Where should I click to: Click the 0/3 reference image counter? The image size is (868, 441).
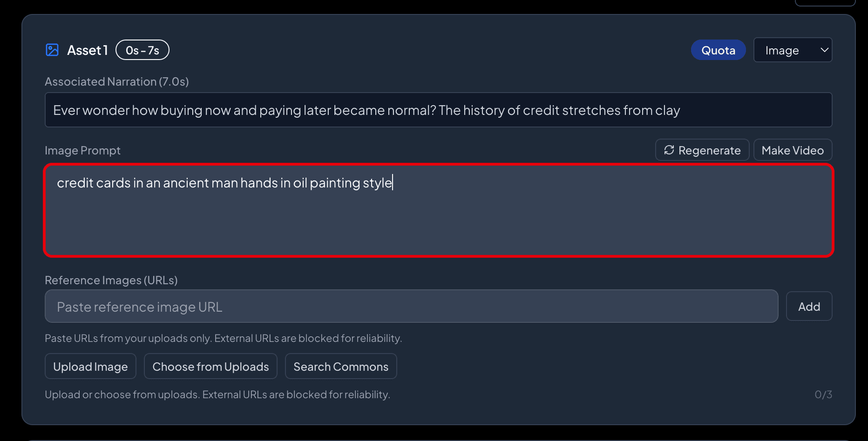coord(824,394)
